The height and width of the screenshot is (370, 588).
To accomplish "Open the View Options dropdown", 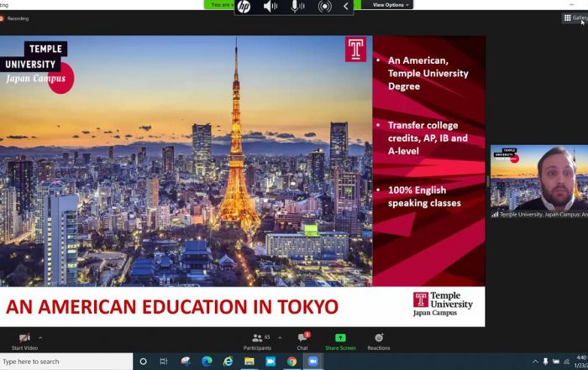I will (390, 5).
